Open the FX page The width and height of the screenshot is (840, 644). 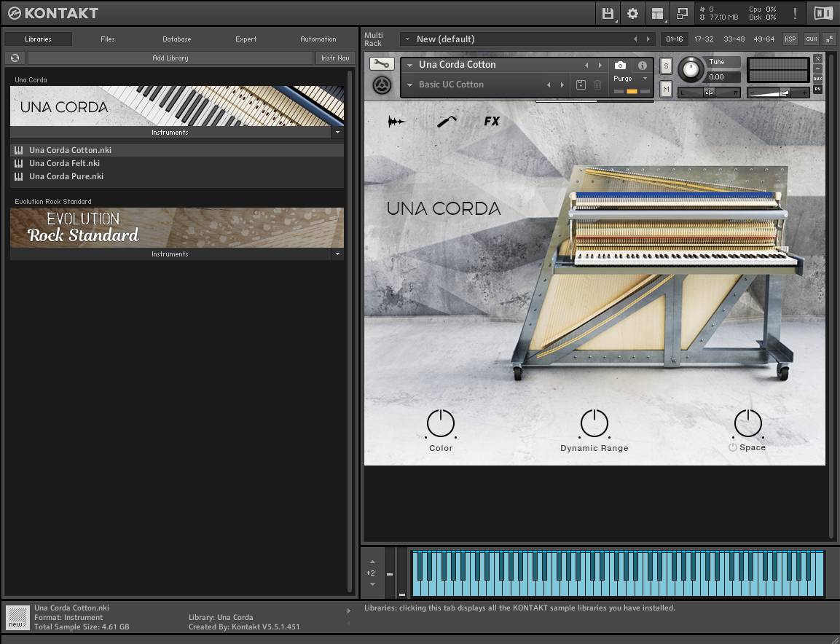492,122
